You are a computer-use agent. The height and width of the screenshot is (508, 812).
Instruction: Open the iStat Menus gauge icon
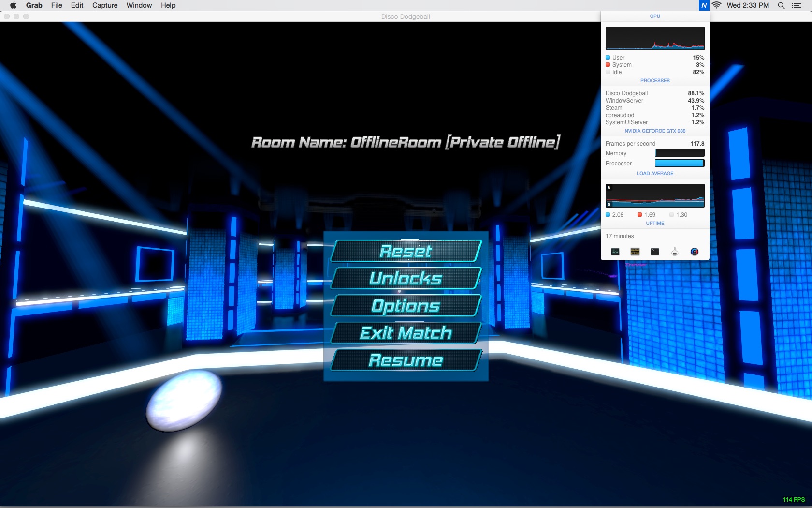695,252
